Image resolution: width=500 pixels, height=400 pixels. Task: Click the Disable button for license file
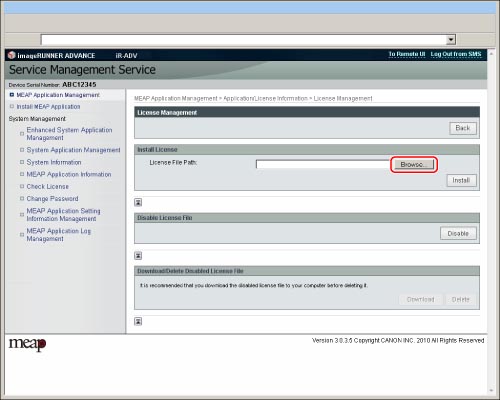tap(458, 233)
